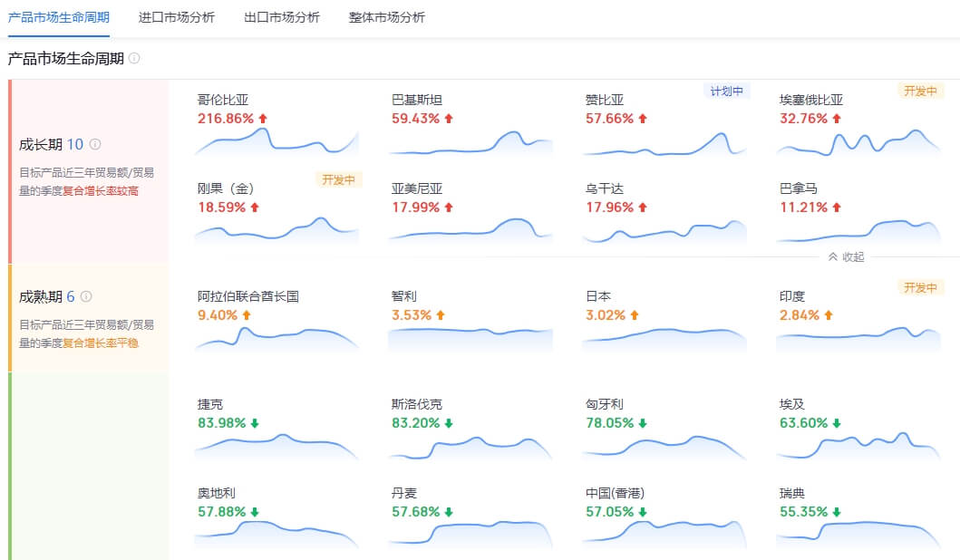Viewport: 960px width, 560px height.
Task: Click green down arrow beside 埃及 63.60%
Action: tap(837, 423)
